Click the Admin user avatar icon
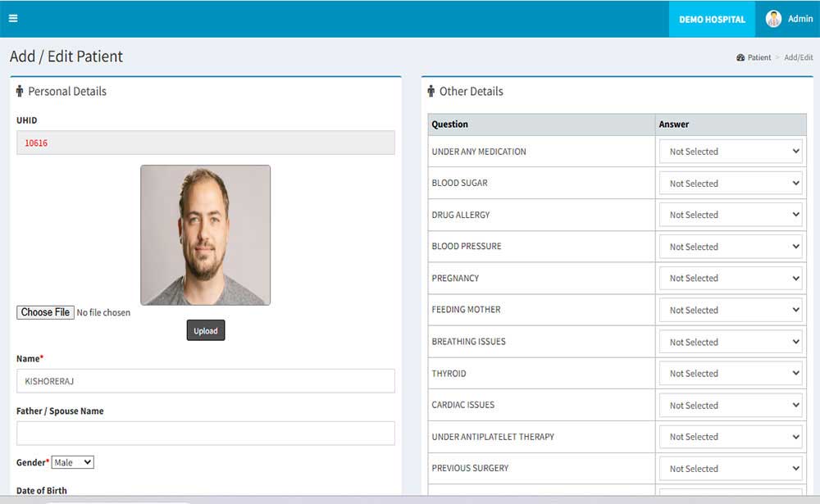This screenshot has width=820, height=504. [773, 19]
